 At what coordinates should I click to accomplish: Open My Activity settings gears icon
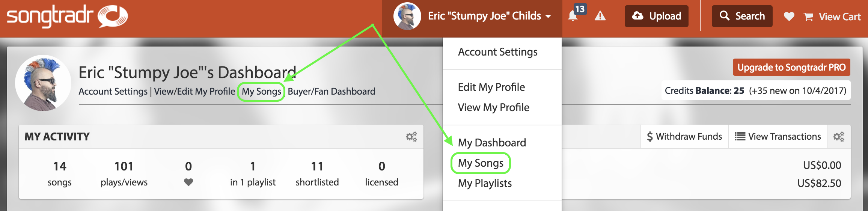411,137
